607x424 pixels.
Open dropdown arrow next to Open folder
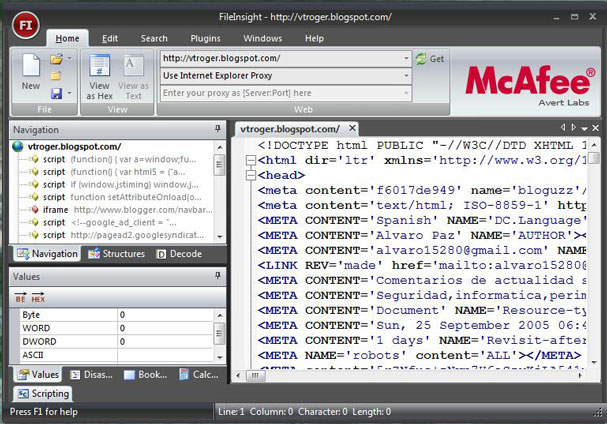coord(70,59)
